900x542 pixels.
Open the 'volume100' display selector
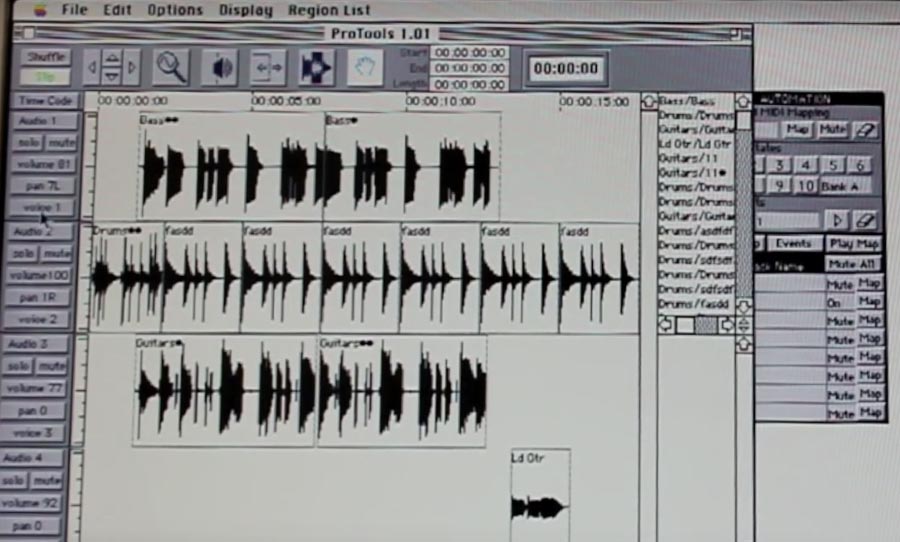(38, 275)
